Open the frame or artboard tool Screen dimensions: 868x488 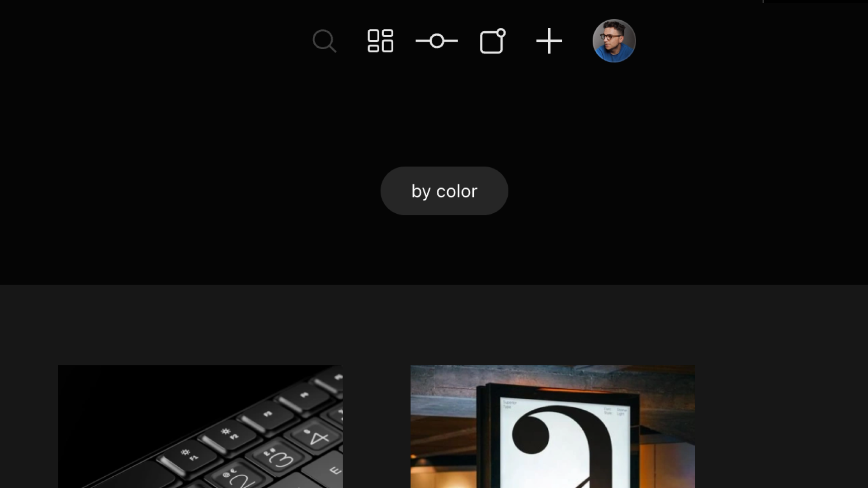tap(492, 41)
